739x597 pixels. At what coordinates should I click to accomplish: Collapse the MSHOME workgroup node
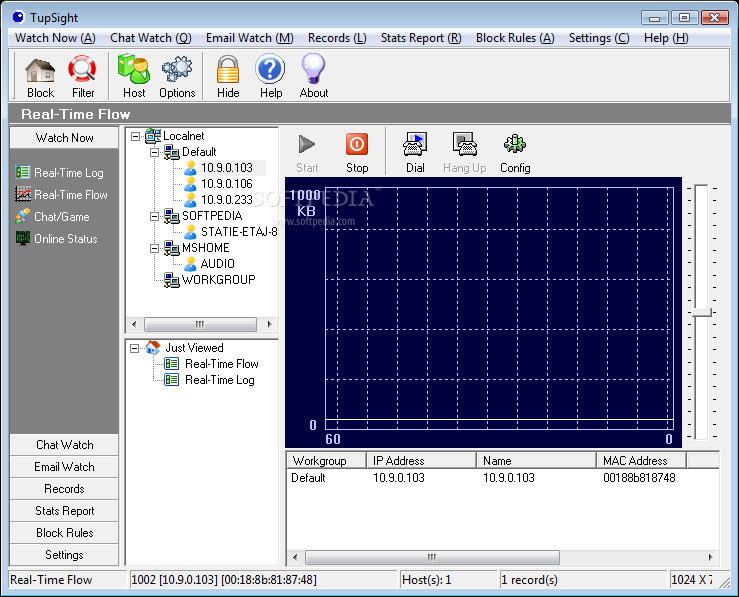[154, 248]
